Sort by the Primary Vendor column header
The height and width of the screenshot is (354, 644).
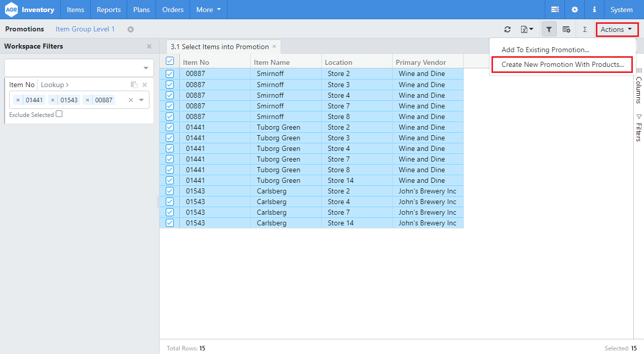tap(421, 62)
